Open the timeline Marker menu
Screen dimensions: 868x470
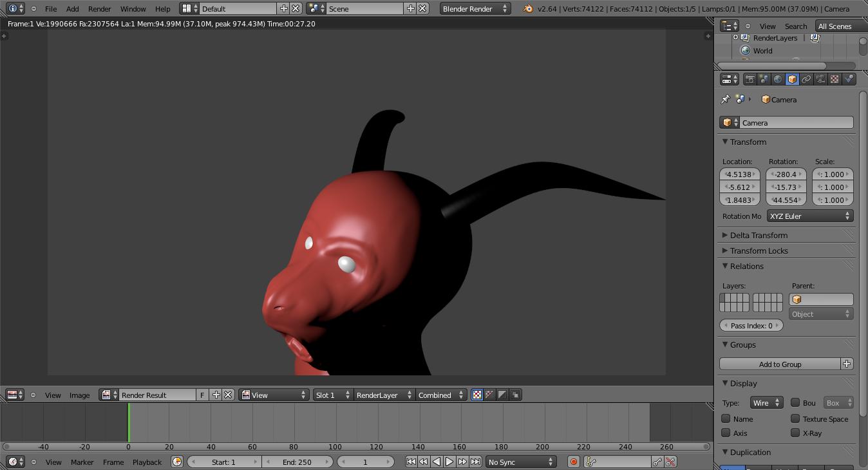pos(82,462)
